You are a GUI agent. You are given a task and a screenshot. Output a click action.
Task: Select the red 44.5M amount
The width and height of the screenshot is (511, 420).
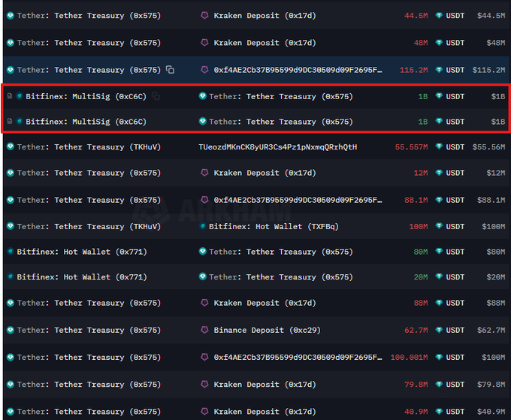[416, 16]
